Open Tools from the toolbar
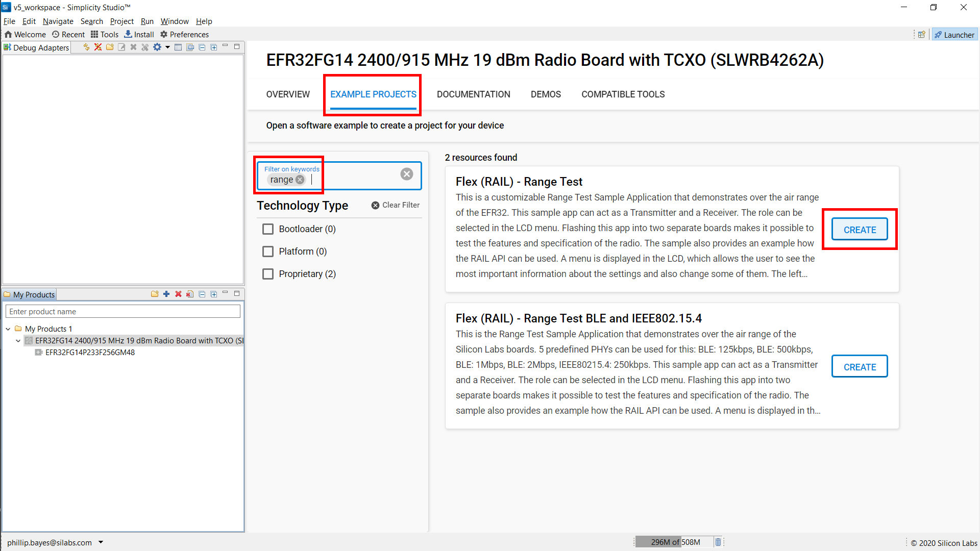 [105, 35]
